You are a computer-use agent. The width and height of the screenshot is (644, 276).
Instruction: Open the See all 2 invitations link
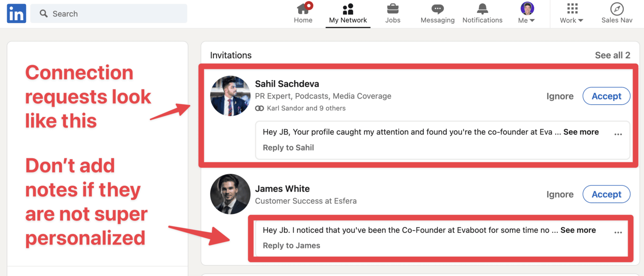pos(612,55)
